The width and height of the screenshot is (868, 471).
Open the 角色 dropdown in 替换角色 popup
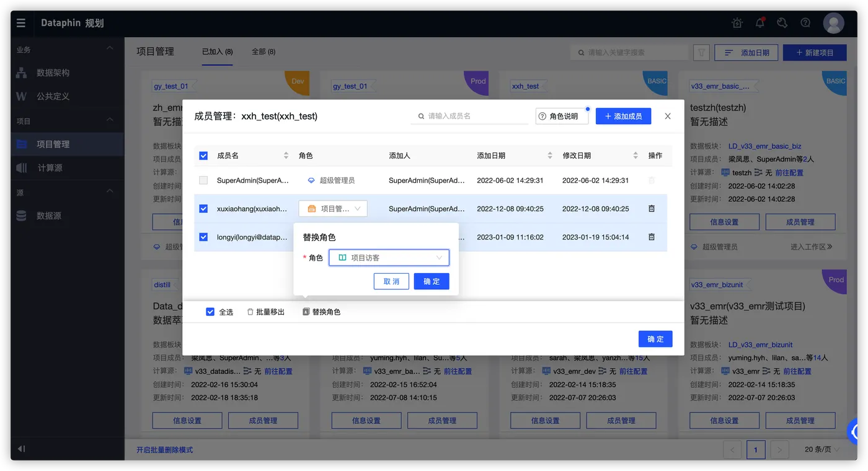click(x=389, y=258)
